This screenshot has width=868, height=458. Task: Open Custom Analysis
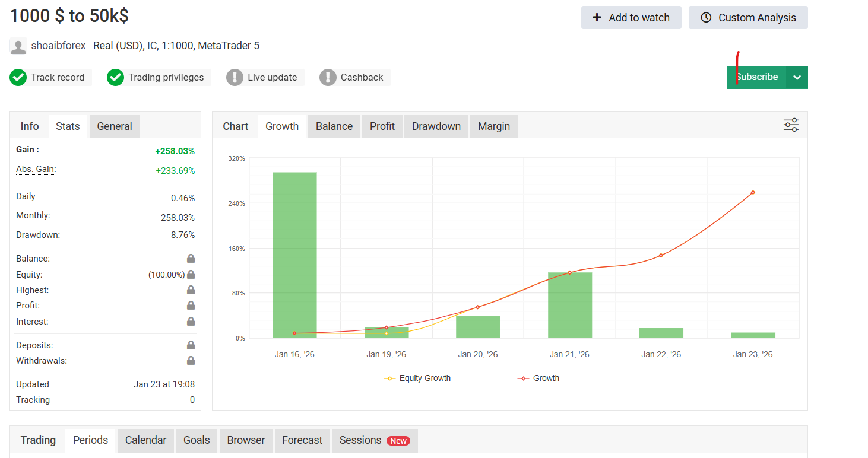point(748,18)
